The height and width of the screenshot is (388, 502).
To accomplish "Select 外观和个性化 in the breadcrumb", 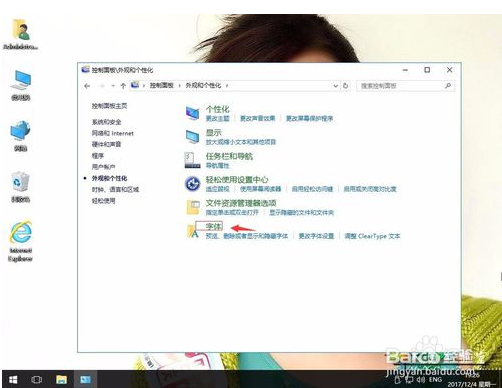I will pyautogui.click(x=203, y=85).
